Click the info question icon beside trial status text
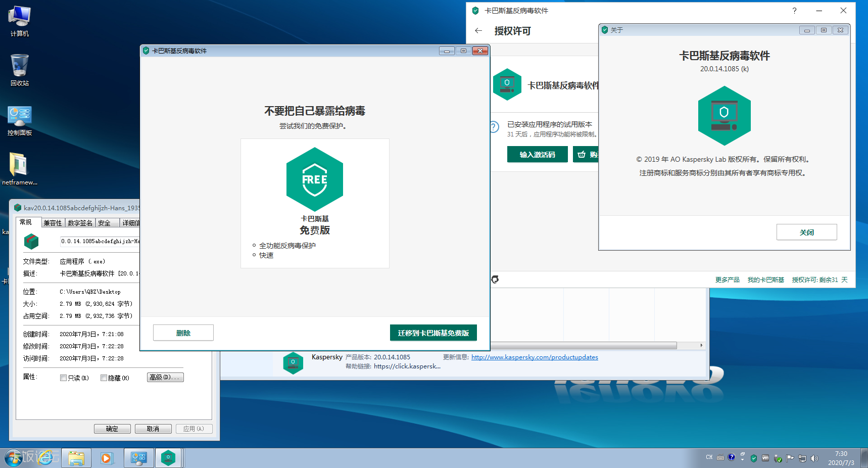The image size is (868, 468). (x=495, y=127)
